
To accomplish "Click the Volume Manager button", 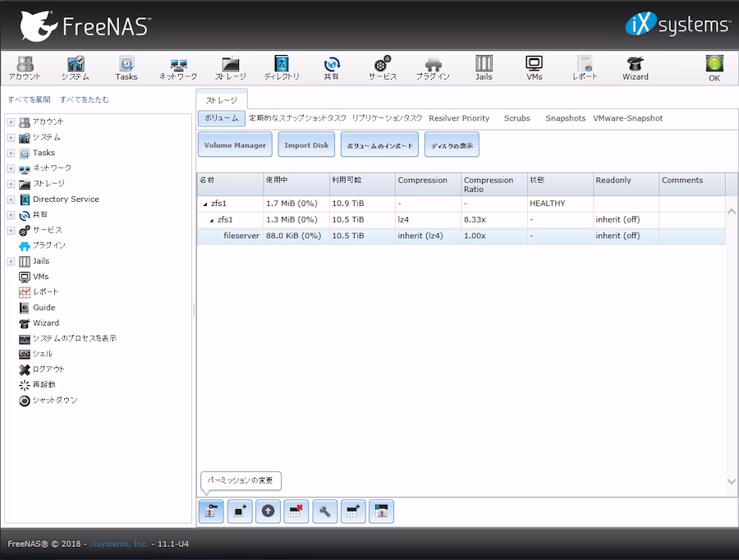I will point(235,145).
